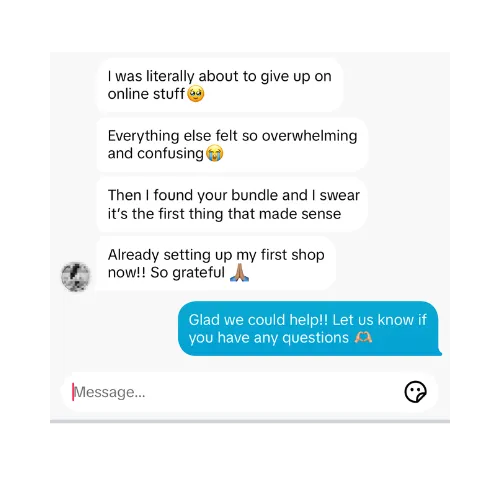Click 'and confusing' in the second message
Viewport: 500px width, 500px height.
[x=156, y=154]
